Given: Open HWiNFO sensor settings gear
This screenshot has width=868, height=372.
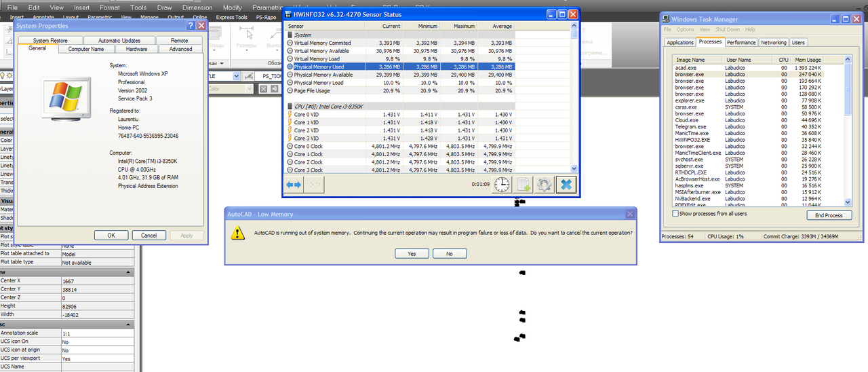Looking at the screenshot, I should 545,185.
